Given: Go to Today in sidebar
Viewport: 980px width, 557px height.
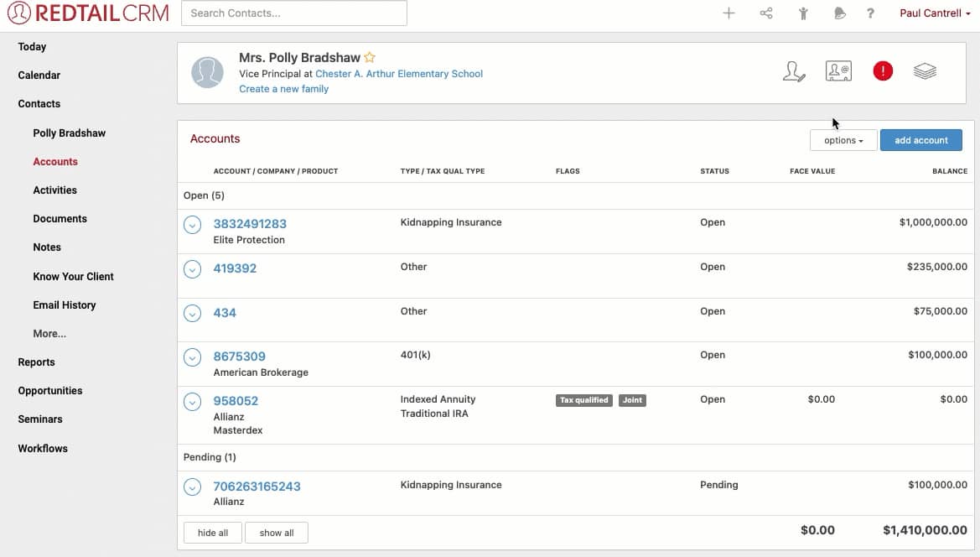Looking at the screenshot, I should click(32, 47).
